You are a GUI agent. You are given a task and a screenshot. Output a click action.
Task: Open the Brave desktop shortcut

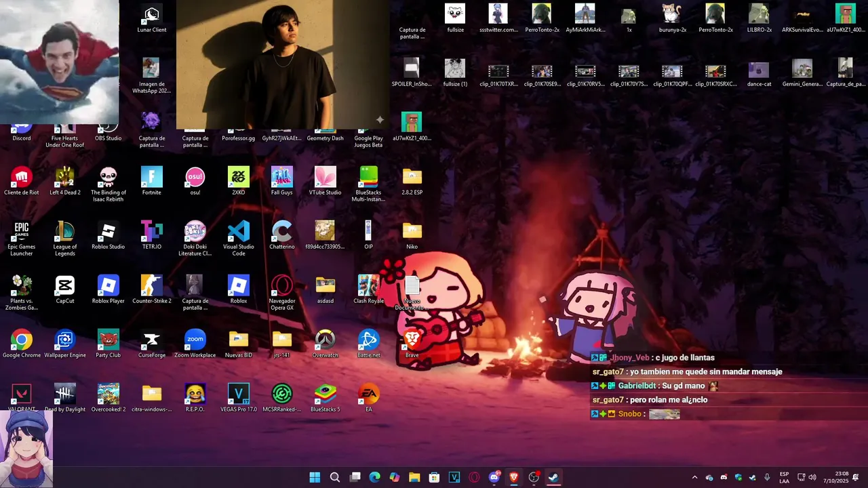(x=412, y=344)
